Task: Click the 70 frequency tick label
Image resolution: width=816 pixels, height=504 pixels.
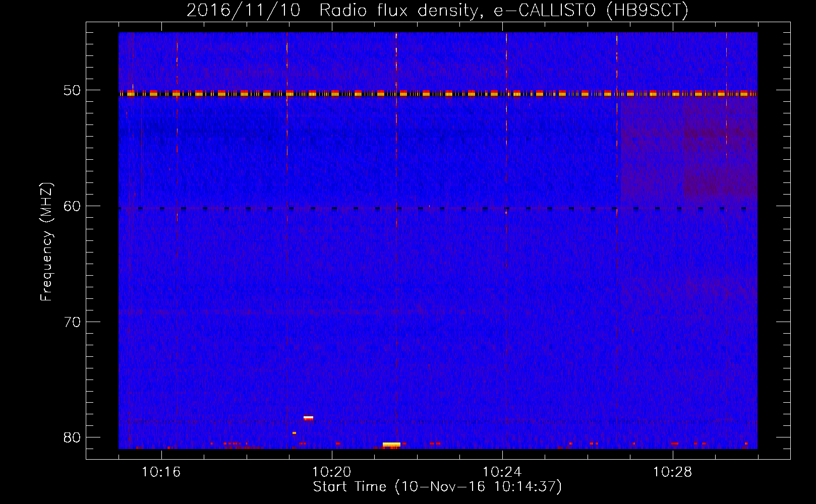Action: [72, 322]
